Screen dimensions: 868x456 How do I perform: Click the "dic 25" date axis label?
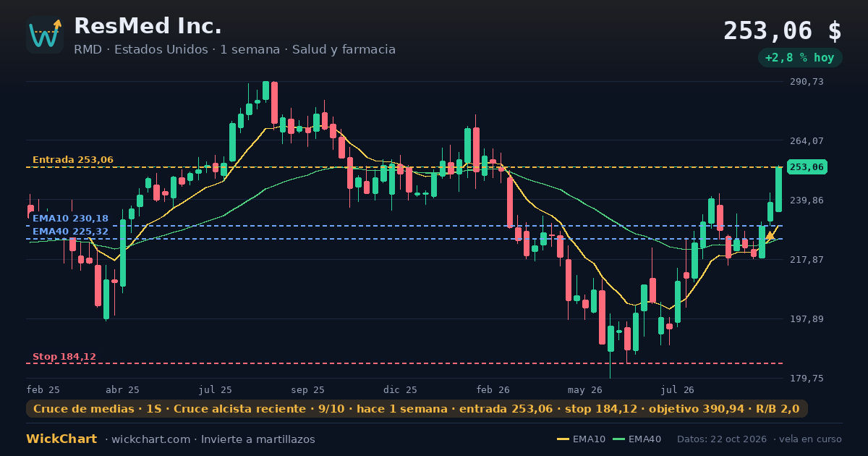click(401, 389)
